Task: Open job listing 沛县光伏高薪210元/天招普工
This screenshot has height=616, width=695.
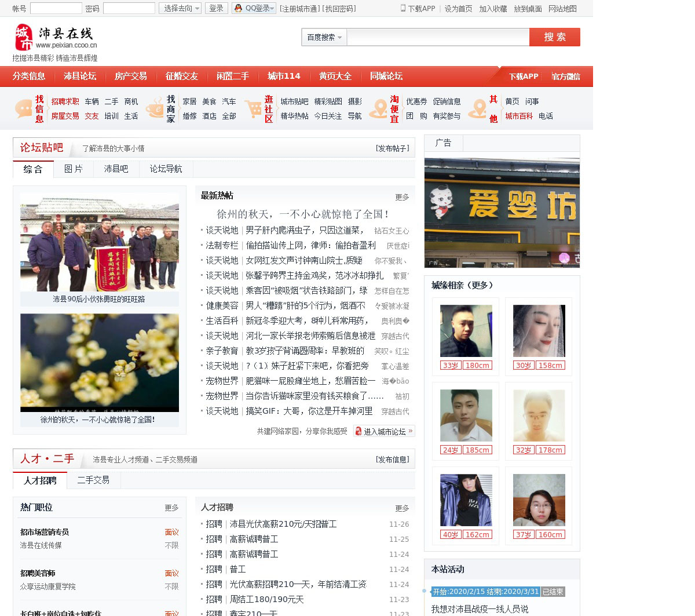Action: click(x=283, y=524)
